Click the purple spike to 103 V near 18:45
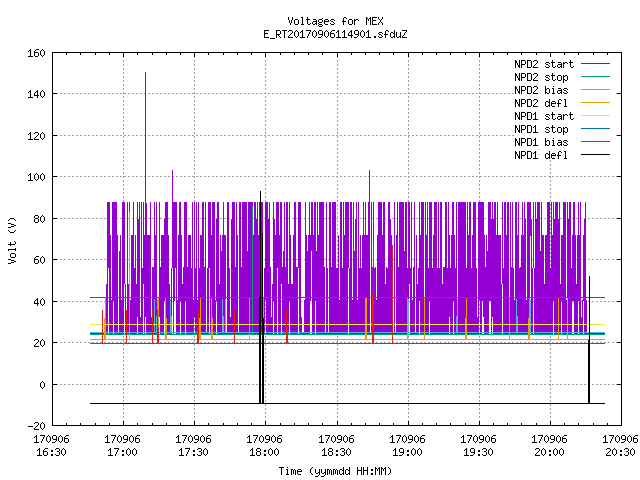The image size is (640, 480). (x=369, y=186)
